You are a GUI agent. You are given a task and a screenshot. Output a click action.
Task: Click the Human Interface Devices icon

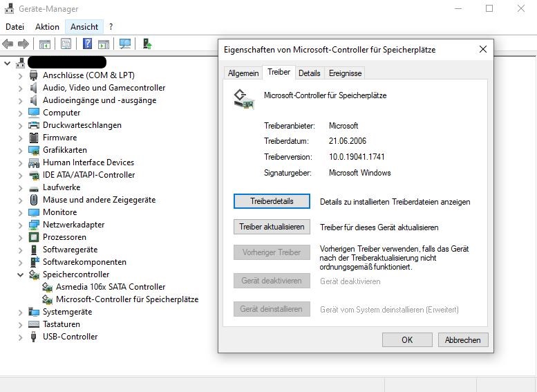pyautogui.click(x=34, y=162)
